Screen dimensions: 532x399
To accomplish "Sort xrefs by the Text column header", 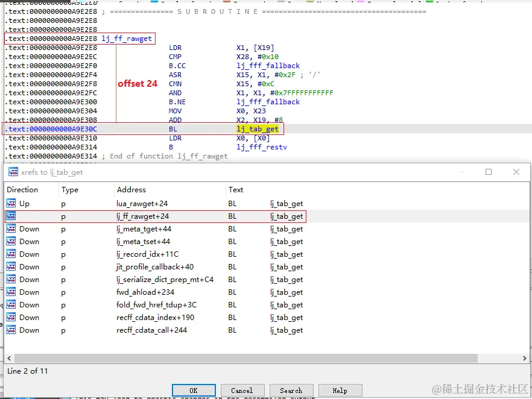I will (236, 189).
